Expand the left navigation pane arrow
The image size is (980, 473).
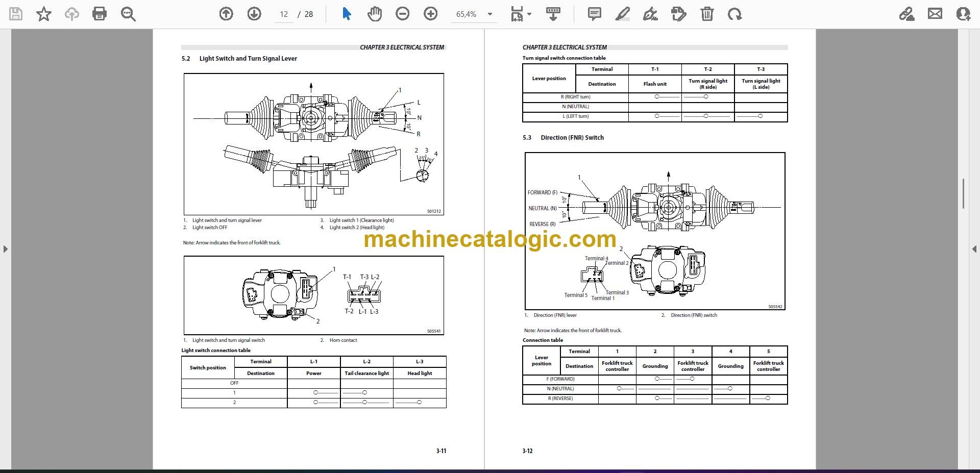(x=5, y=249)
